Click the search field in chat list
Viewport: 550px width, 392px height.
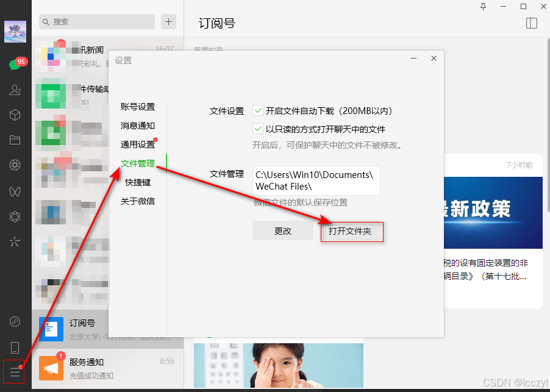[97, 22]
